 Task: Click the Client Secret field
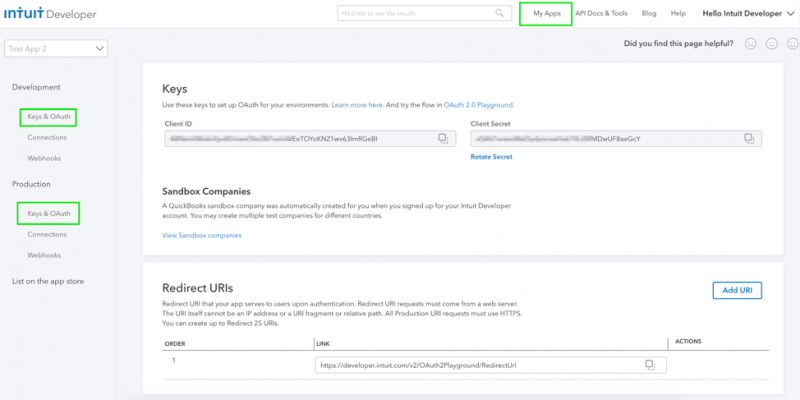(x=616, y=138)
